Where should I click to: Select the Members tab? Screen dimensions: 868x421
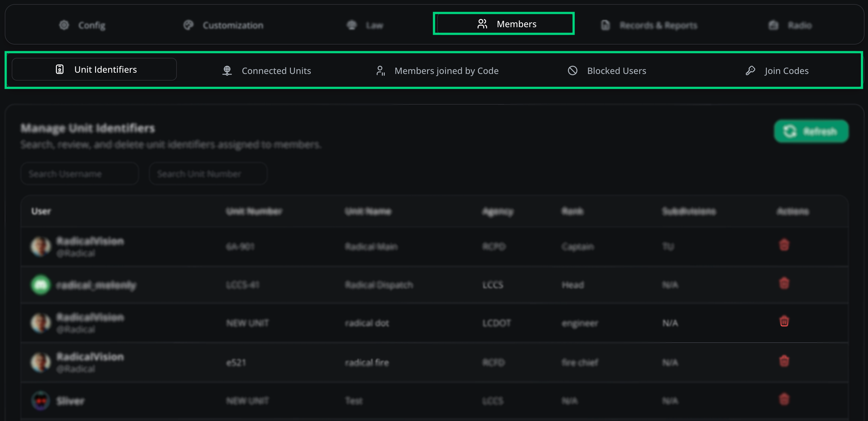pyautogui.click(x=503, y=24)
